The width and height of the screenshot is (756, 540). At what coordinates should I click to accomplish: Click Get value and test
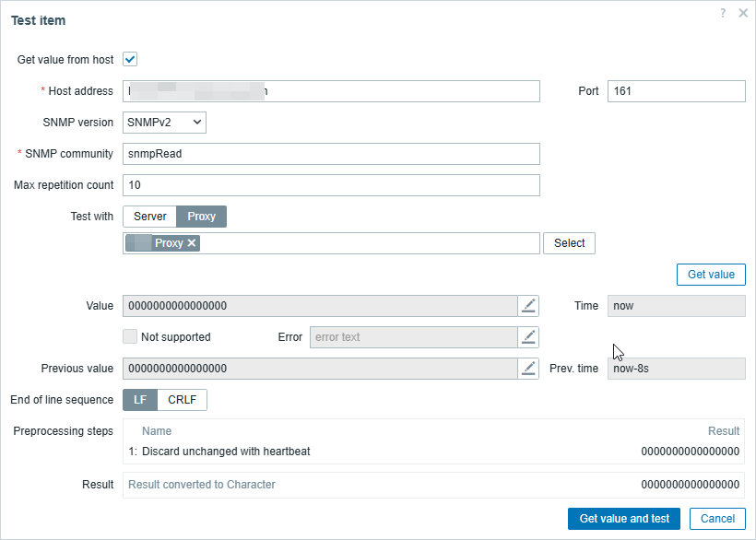tap(624, 519)
